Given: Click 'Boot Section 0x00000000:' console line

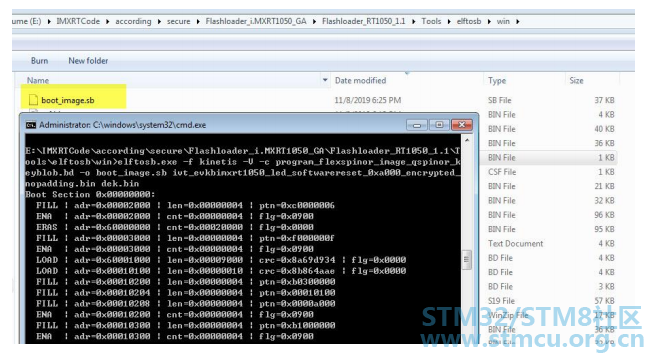Looking at the screenshot, I should [90, 195].
